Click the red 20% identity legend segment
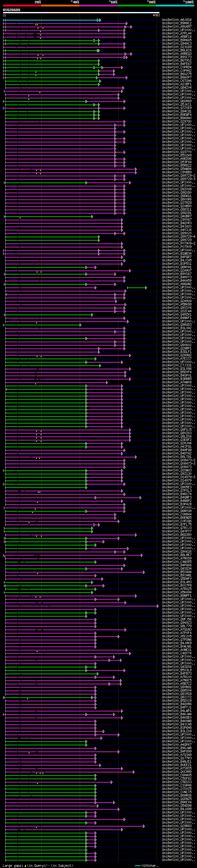The image size is (197, 868). [x=22, y=6]
